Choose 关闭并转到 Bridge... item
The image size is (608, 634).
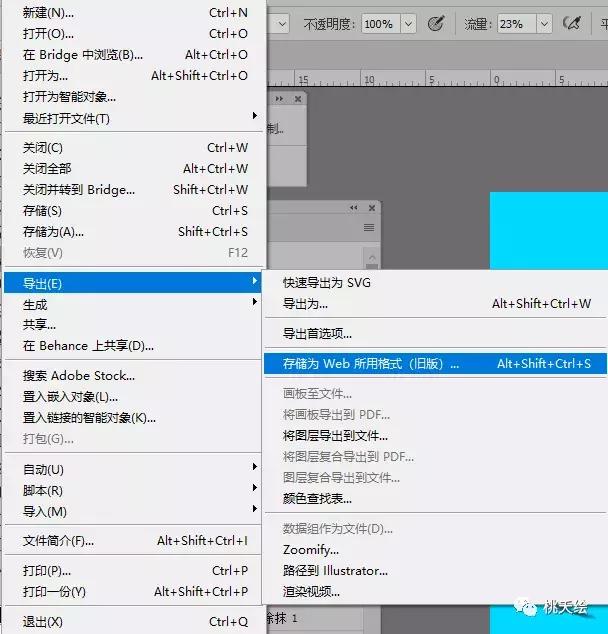point(135,190)
